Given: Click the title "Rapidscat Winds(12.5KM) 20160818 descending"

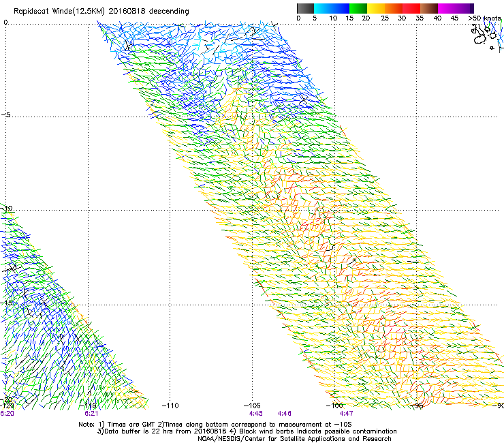Looking at the screenshot, I should pos(101,12).
